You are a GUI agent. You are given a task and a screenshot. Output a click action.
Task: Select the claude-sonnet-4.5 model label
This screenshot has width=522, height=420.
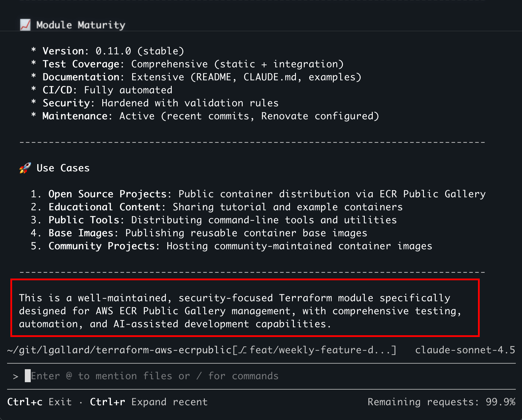[x=465, y=350]
